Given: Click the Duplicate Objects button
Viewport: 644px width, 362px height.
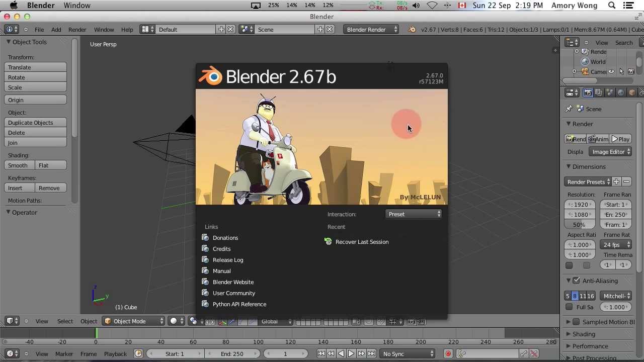Looking at the screenshot, I should (x=35, y=123).
